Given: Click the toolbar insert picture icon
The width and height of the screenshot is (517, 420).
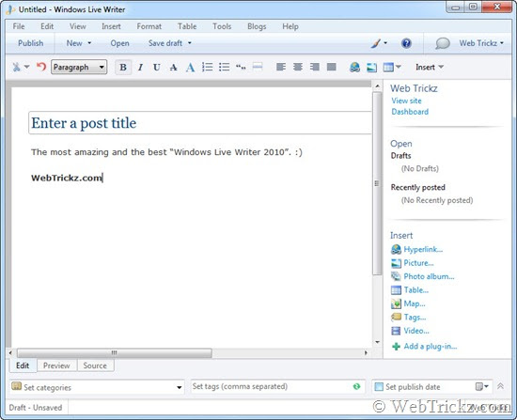Looking at the screenshot, I should [x=371, y=68].
